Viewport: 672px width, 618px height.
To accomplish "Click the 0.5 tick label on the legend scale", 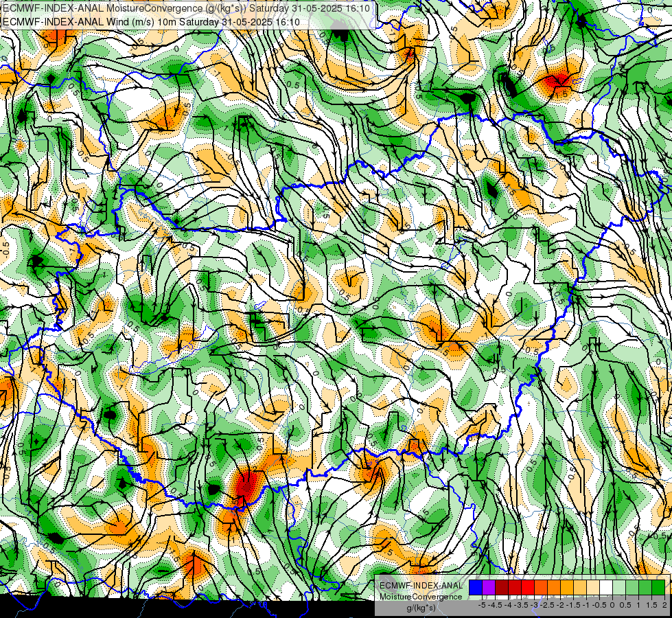I will point(625,605).
